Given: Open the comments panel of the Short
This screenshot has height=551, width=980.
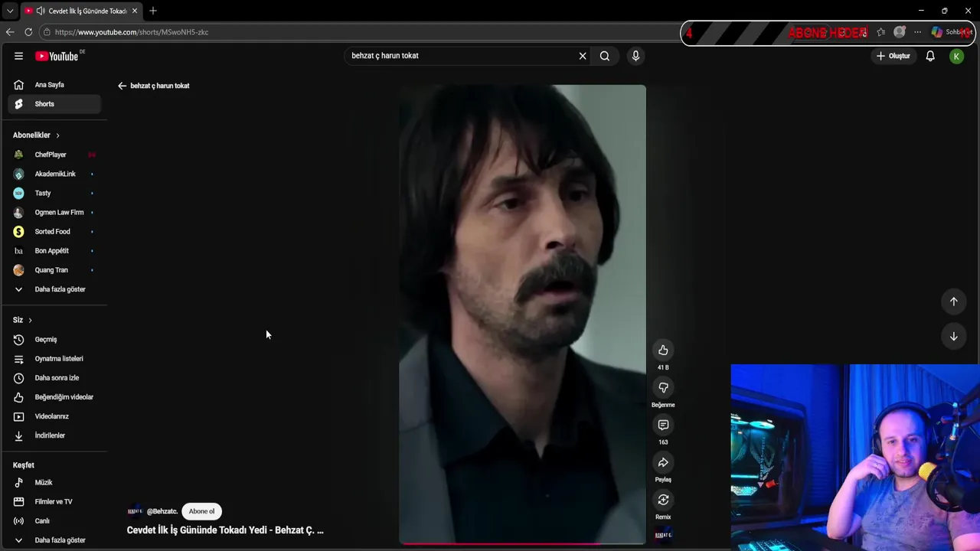Looking at the screenshot, I should coord(663,425).
